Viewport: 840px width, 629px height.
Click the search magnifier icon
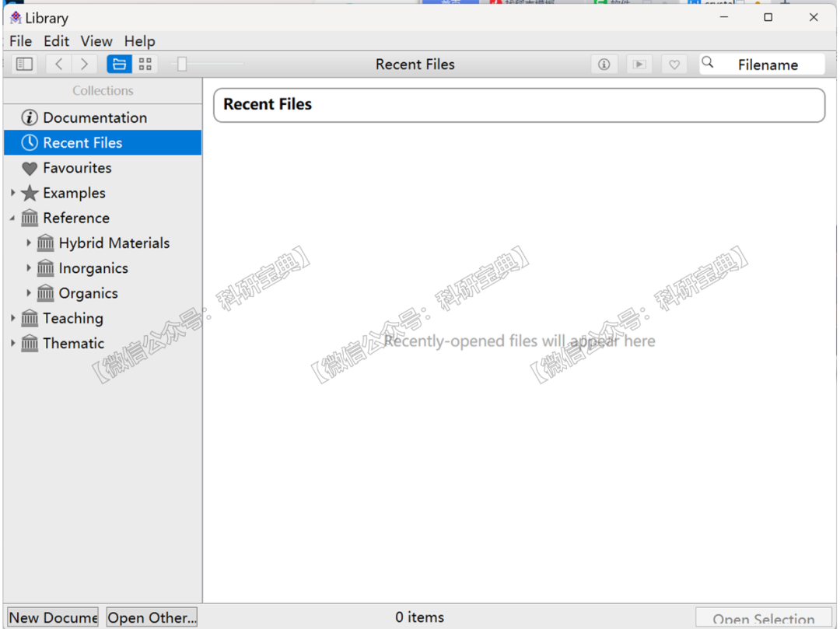pos(708,63)
